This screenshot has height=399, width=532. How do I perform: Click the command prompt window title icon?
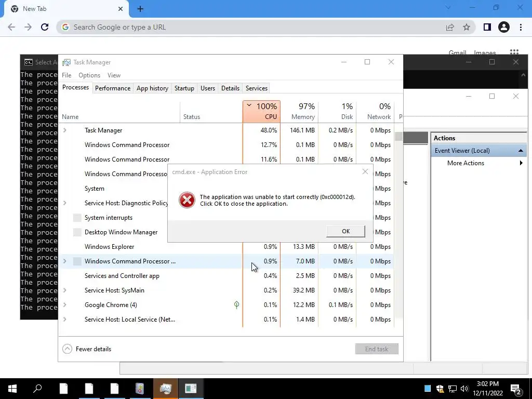(x=29, y=62)
